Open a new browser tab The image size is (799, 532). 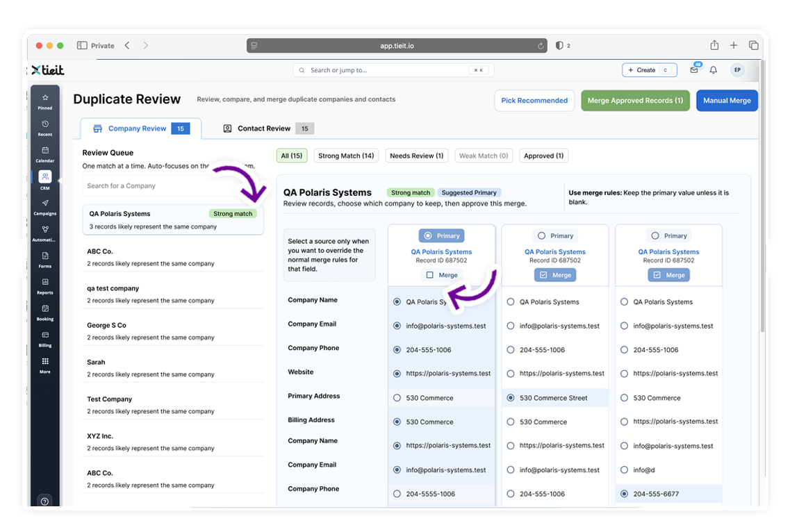tap(734, 45)
